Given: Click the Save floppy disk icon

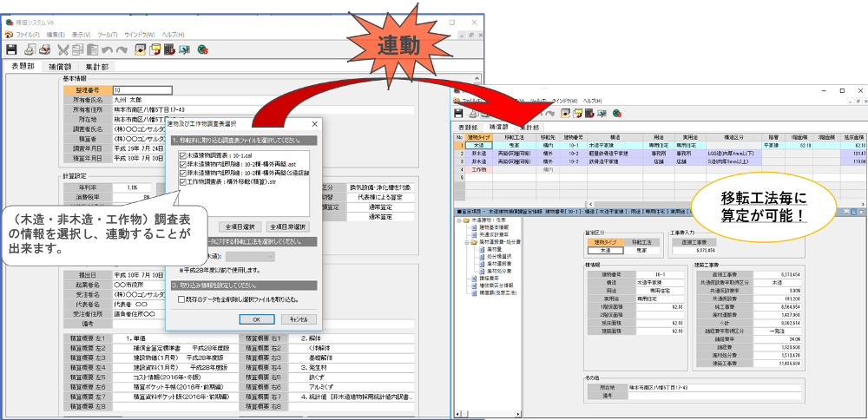Looking at the screenshot, I should pyautogui.click(x=12, y=50).
